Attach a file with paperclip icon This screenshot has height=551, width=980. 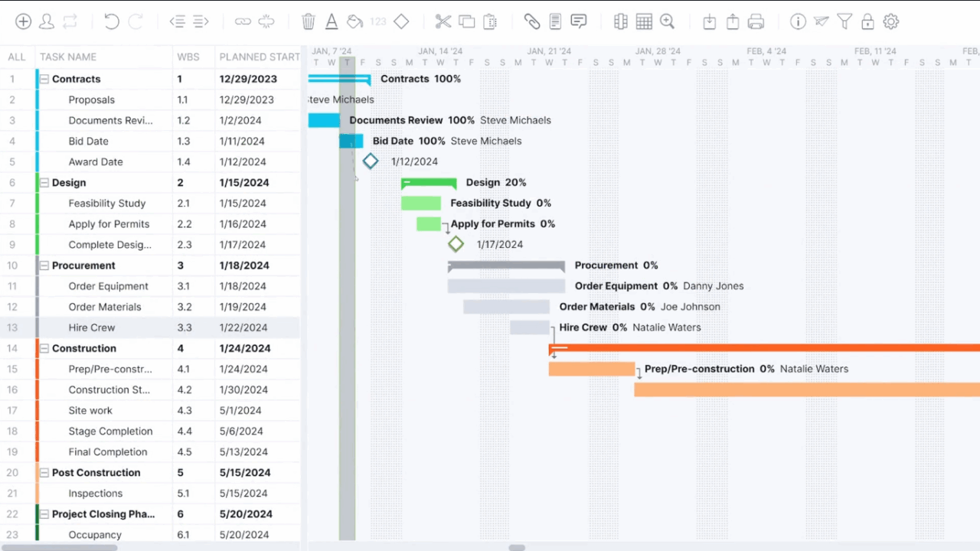click(532, 21)
